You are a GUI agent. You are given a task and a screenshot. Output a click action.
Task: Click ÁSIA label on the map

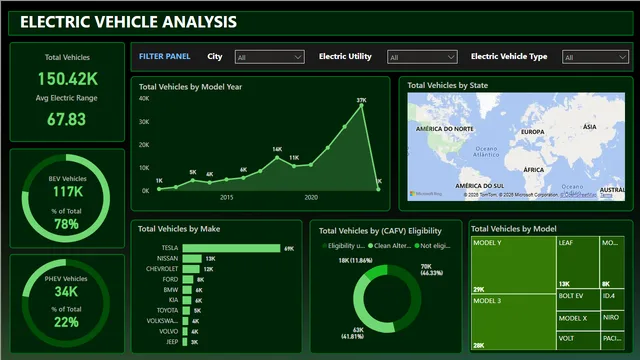click(590, 127)
